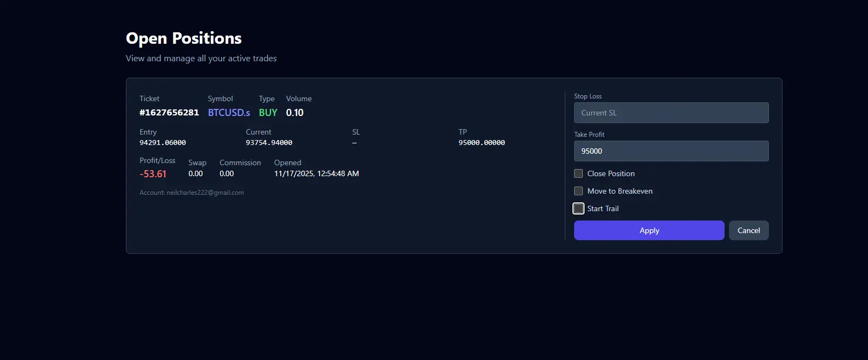Tick the Close Position checkbox

(x=578, y=173)
